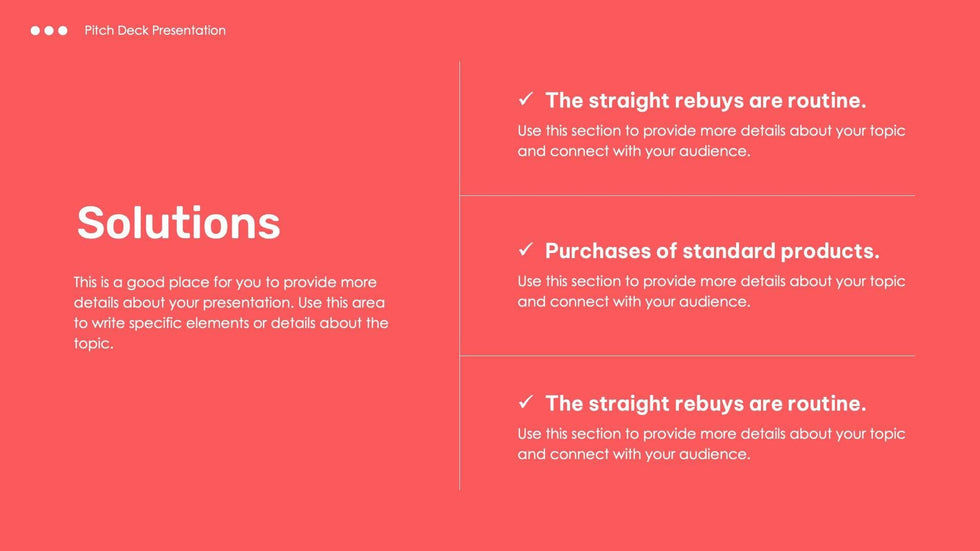This screenshot has height=551, width=980.
Task: Click the middle white dot in header
Action: tap(49, 31)
